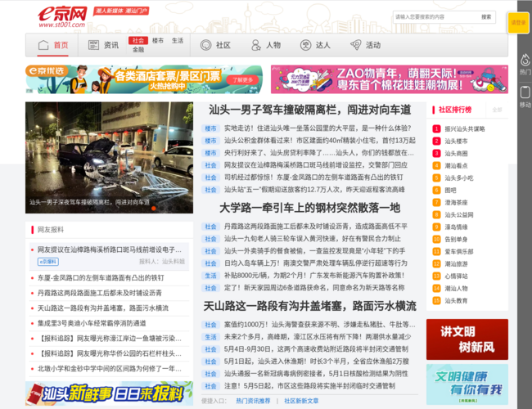
Task: Open the car crash photo slide
Action: [x=109, y=157]
